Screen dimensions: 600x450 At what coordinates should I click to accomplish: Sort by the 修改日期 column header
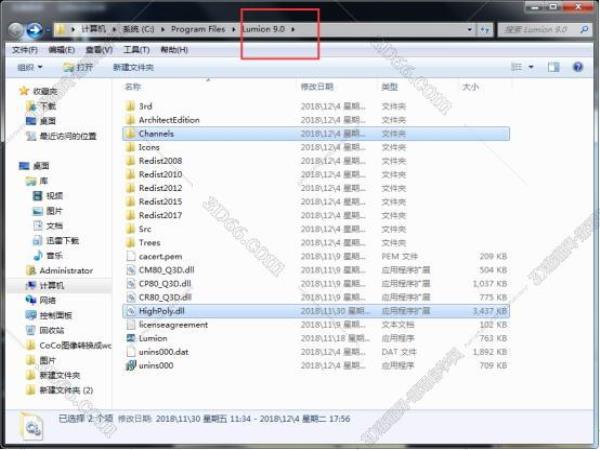pos(317,87)
